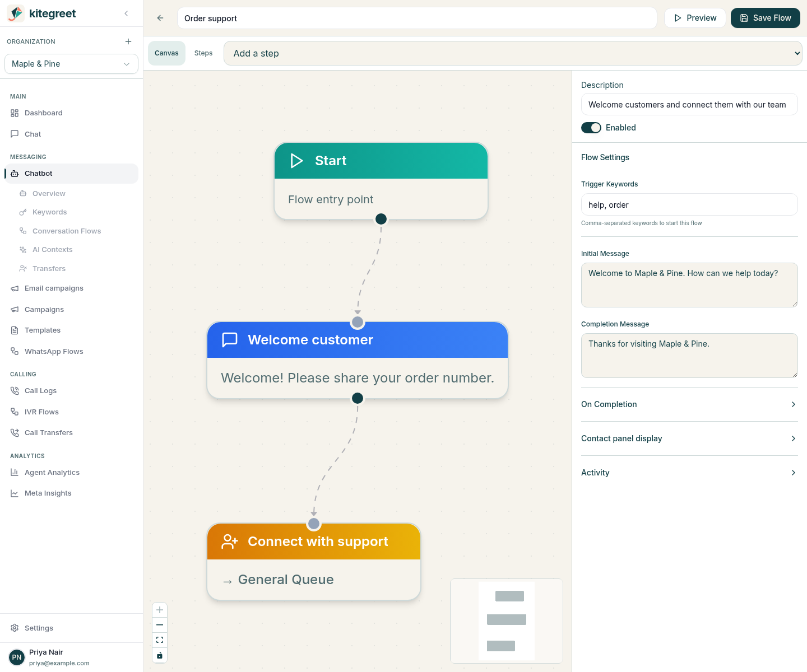The width and height of the screenshot is (807, 672).
Task: Click the Trigger Keywords input field
Action: 689,204
